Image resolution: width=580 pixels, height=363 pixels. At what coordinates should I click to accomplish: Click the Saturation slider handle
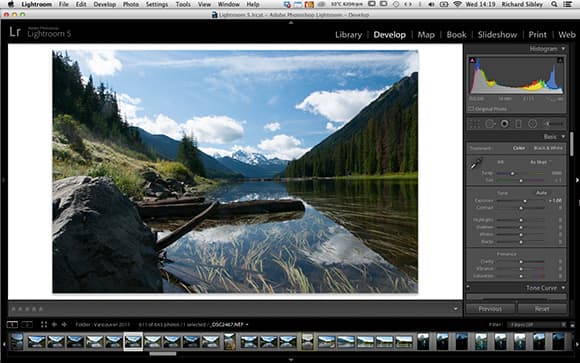[x=521, y=276]
